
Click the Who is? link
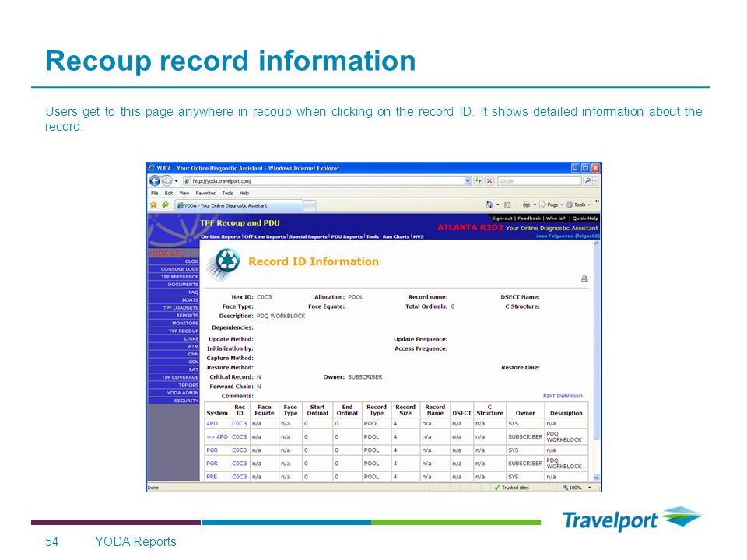click(556, 218)
